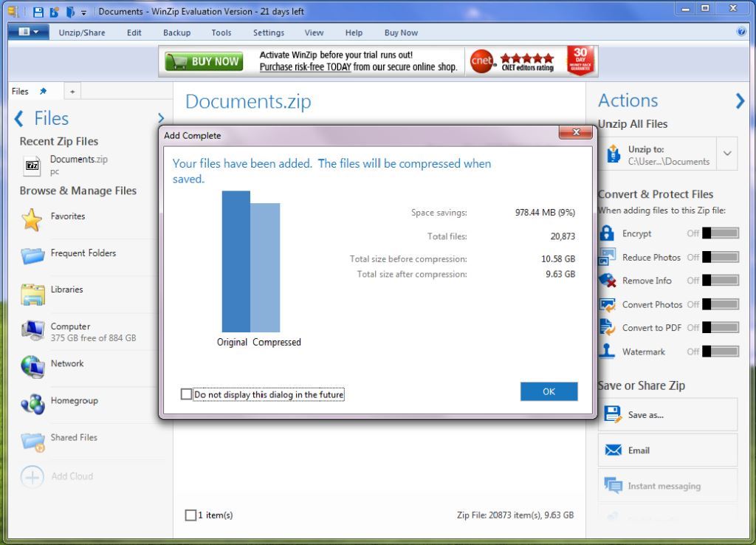Viewport: 756px width, 545px height.
Task: Open the quick access toolbar customize arrow
Action: pos(83,12)
